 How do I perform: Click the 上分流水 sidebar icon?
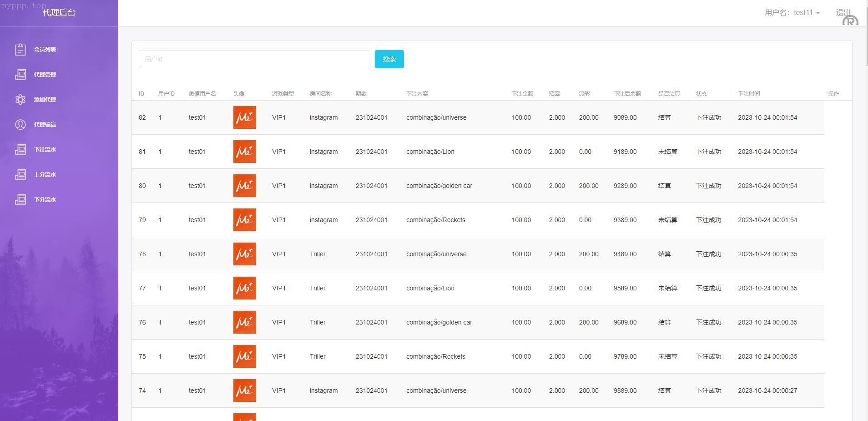pos(20,174)
